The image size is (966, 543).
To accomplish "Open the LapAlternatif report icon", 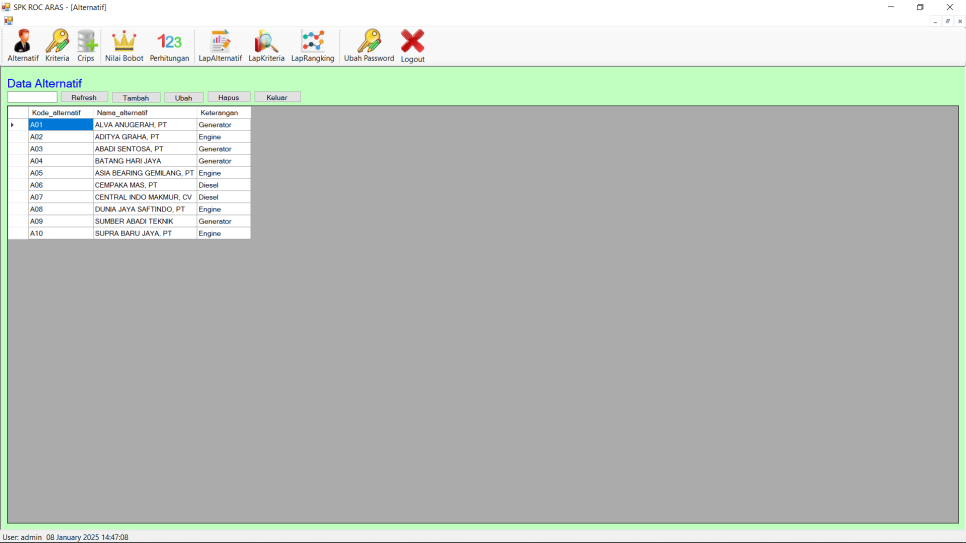I will [220, 42].
